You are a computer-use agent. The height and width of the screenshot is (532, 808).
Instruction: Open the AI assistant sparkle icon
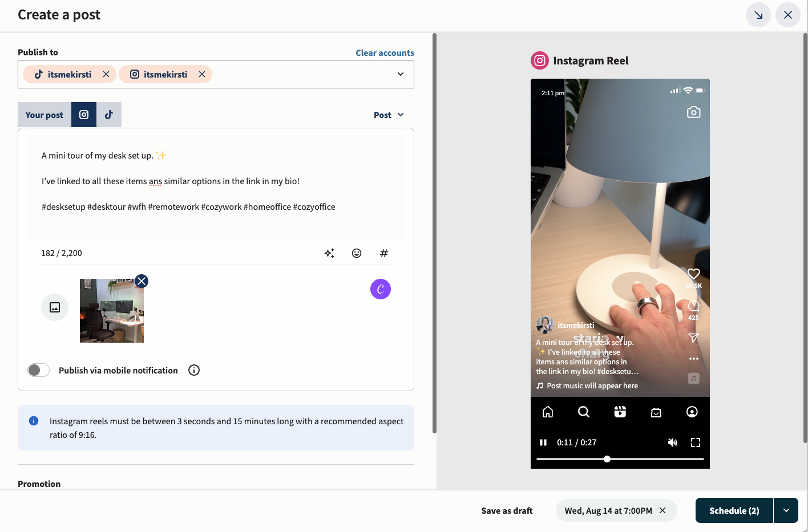coord(329,253)
